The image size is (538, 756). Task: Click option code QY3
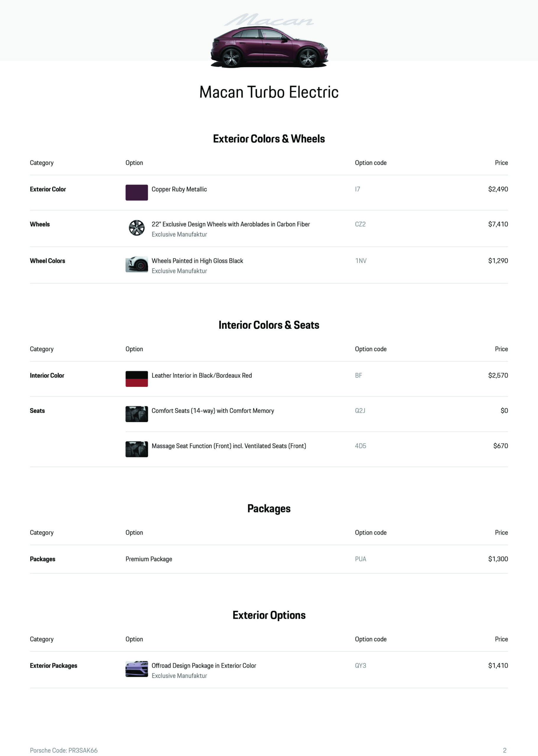pyautogui.click(x=360, y=666)
